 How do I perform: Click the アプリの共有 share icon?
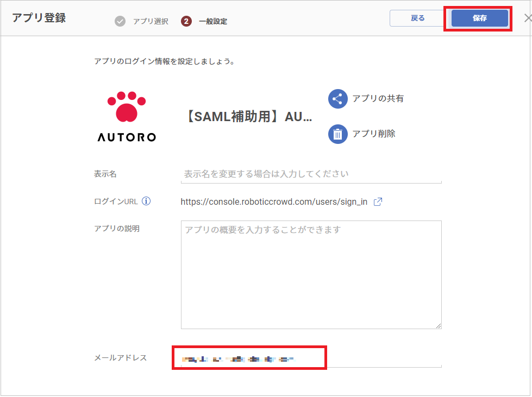337,99
